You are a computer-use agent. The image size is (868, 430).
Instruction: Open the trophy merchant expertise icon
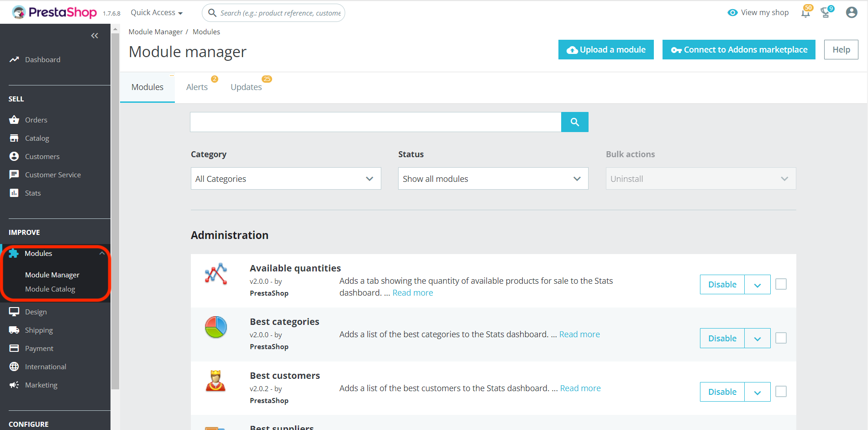click(826, 12)
